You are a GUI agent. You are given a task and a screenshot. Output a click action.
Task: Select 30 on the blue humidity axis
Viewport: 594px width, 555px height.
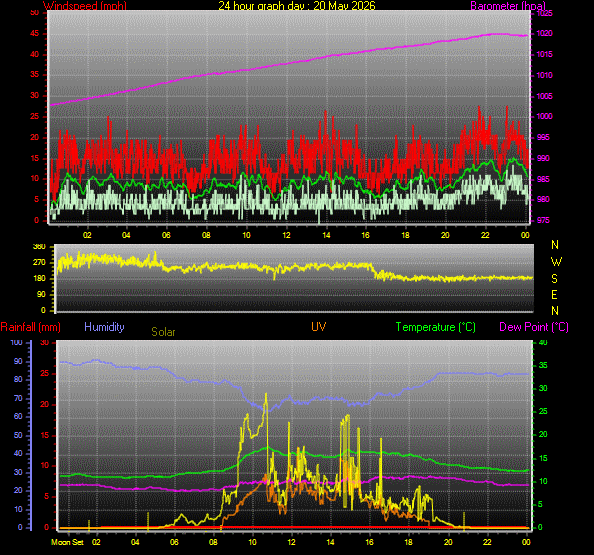(18, 472)
